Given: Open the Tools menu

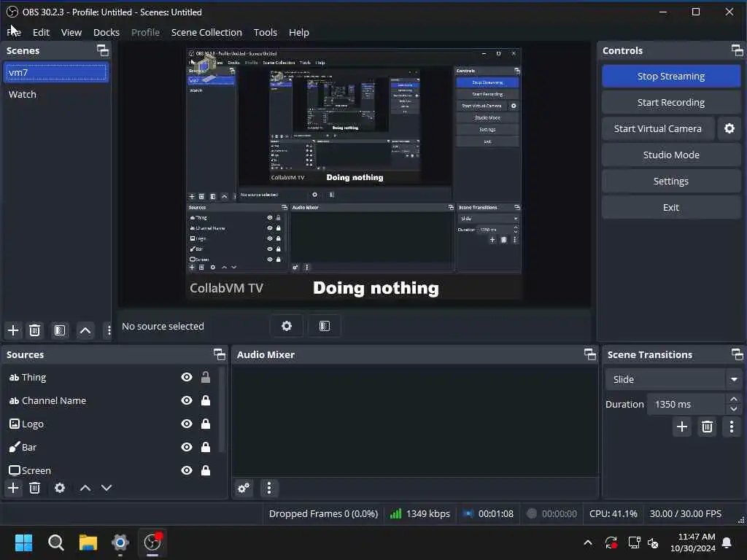Looking at the screenshot, I should point(266,32).
